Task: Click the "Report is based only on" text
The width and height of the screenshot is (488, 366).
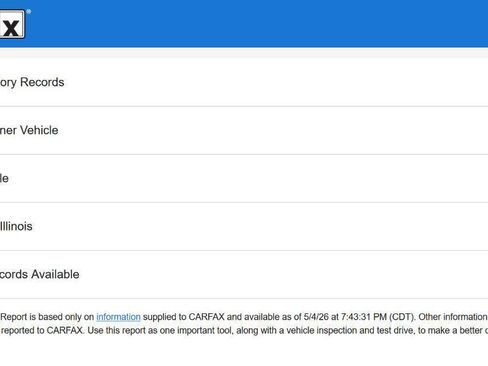Action: pyautogui.click(x=47, y=317)
